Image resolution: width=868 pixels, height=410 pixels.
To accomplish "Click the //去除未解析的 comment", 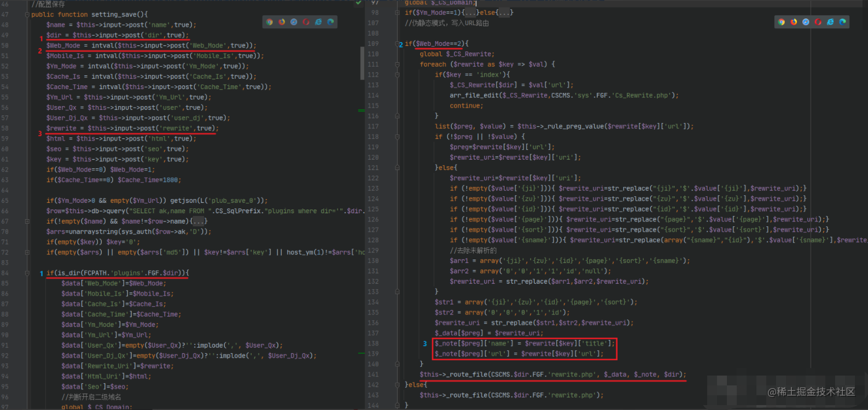I will (473, 251).
